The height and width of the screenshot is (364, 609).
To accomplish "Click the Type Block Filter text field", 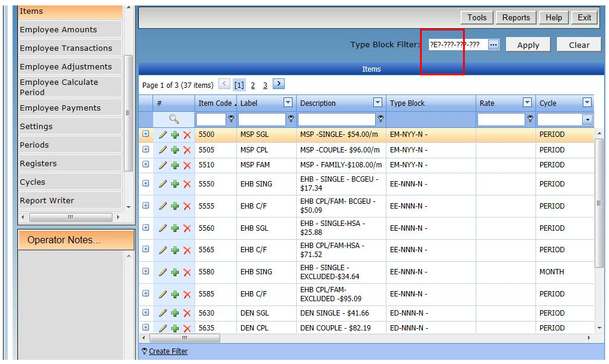I will point(458,45).
